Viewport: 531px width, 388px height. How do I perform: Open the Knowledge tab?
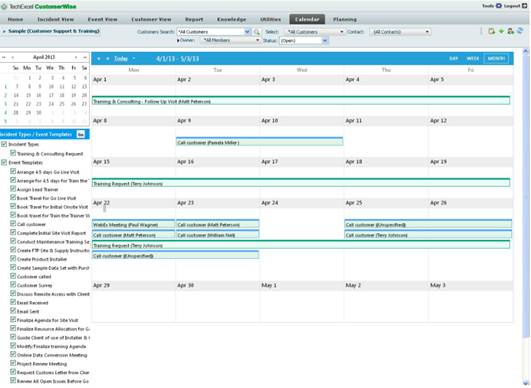pyautogui.click(x=232, y=19)
